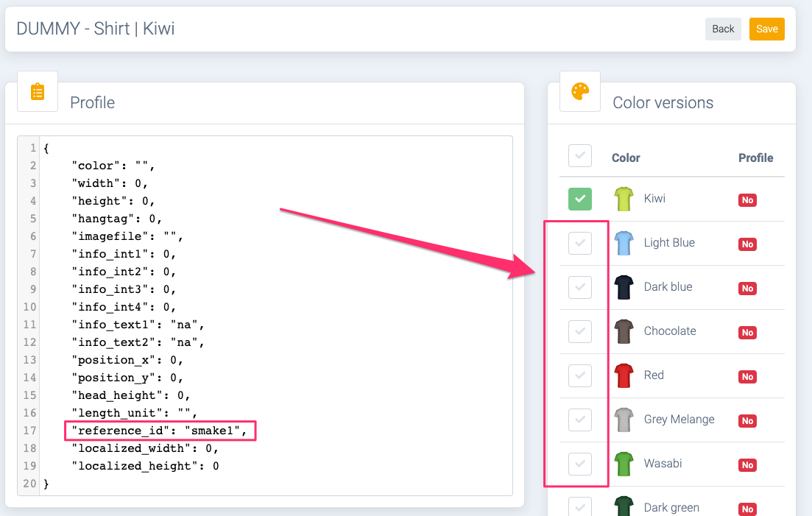Click the No profile badge for Kiwi
The height and width of the screenshot is (516, 812).
tap(747, 200)
